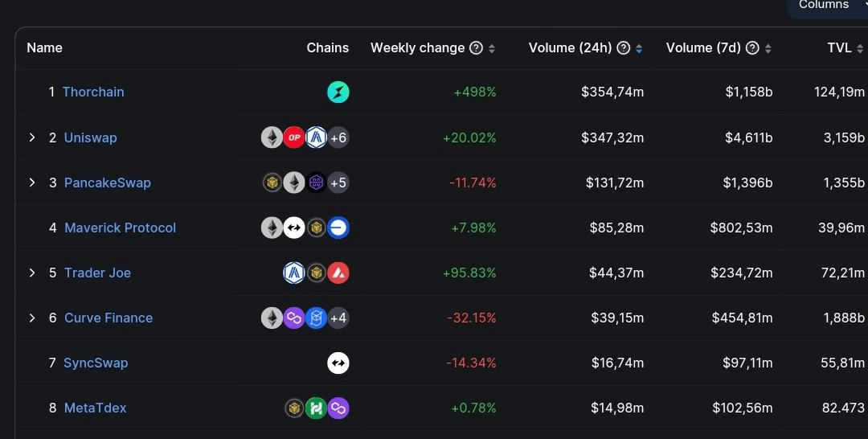Screen dimensions: 868x439
Task: Click the Volume (24h) help icon
Action: tap(624, 48)
